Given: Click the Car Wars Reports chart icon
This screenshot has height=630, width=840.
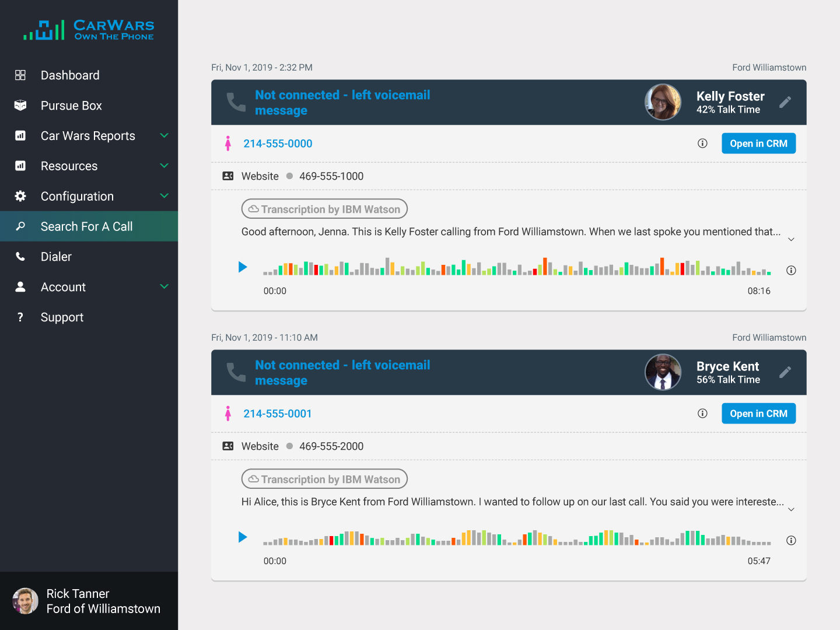Looking at the screenshot, I should pyautogui.click(x=20, y=136).
